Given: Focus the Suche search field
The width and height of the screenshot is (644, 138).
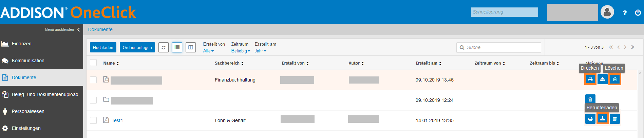Looking at the screenshot, I should [x=499, y=47].
